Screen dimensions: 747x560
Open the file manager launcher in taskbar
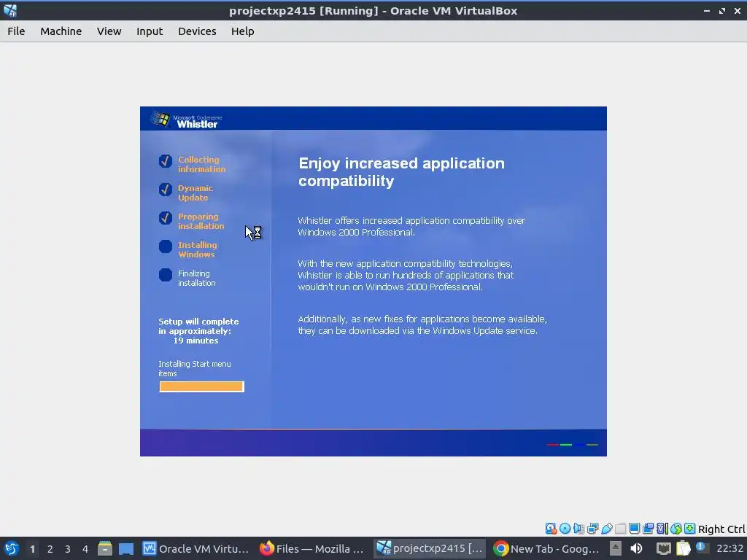pos(105,548)
